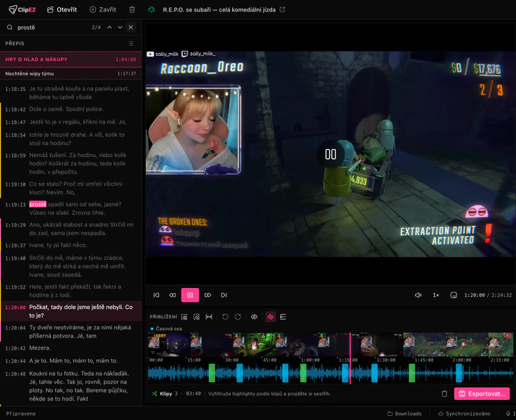Delete clips with bottom trash icon
The width and height of the screenshot is (516, 420).
click(444, 393)
